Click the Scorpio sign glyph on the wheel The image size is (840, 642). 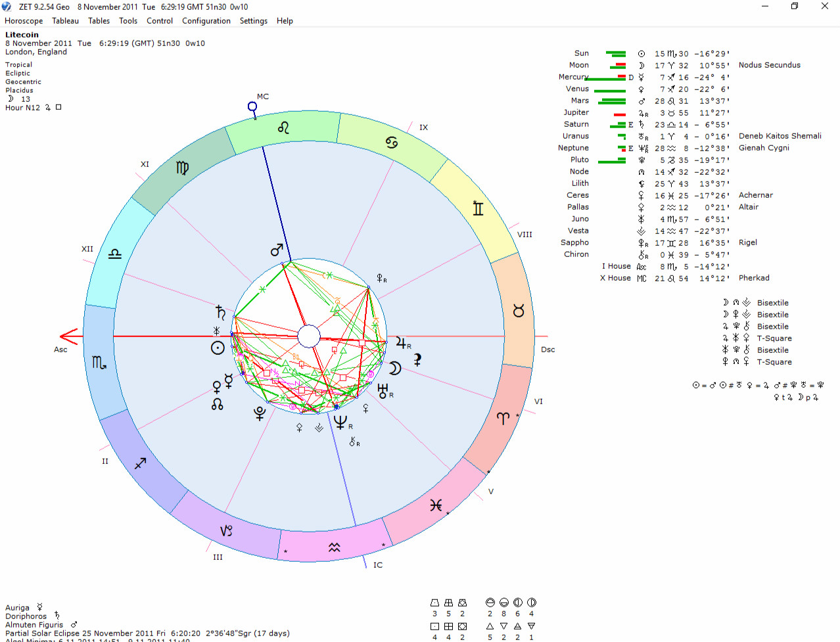point(99,362)
